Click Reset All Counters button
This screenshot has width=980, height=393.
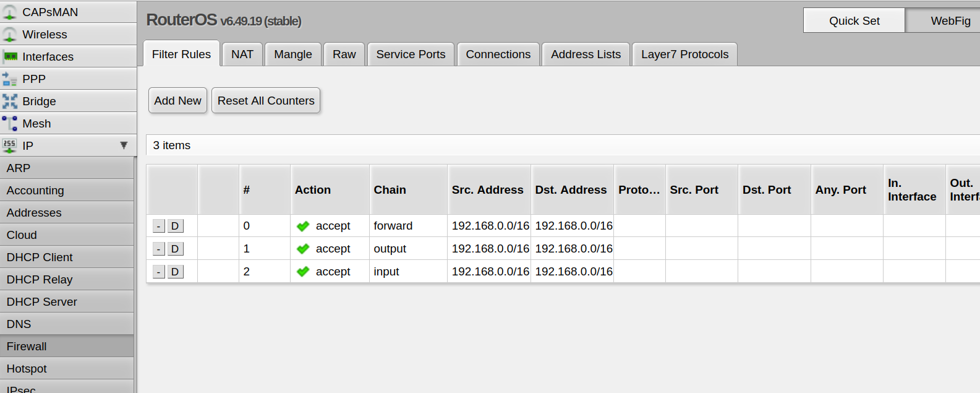[266, 100]
